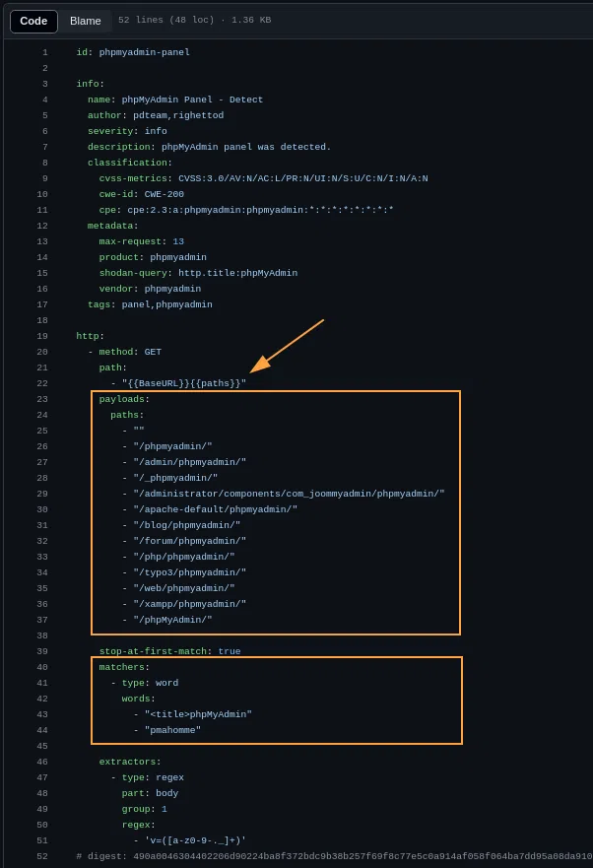The image size is (593, 868).
Task: Click line number 23 beside payloads
Action: 42,399
